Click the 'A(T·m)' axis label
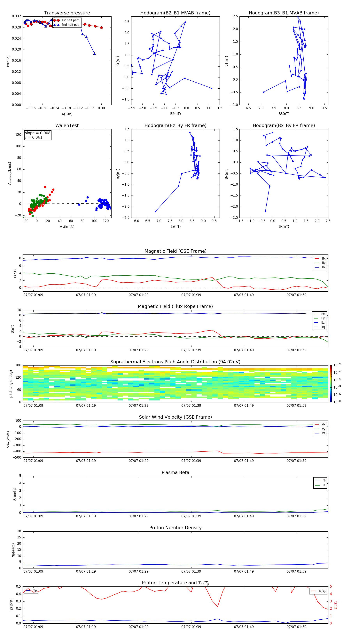 click(67, 114)
